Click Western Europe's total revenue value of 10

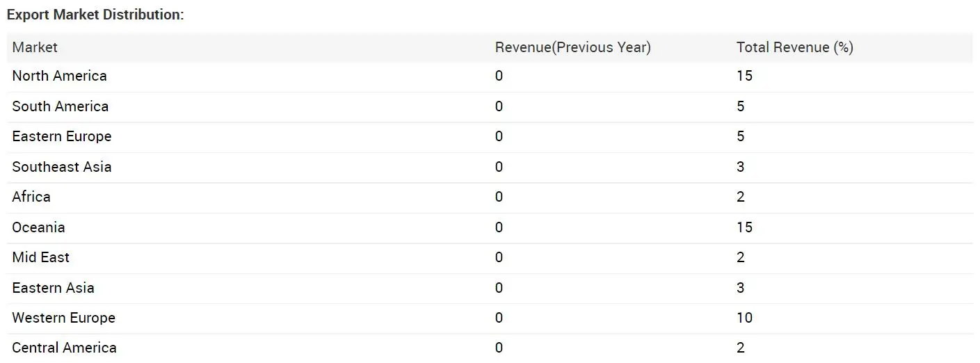point(744,318)
